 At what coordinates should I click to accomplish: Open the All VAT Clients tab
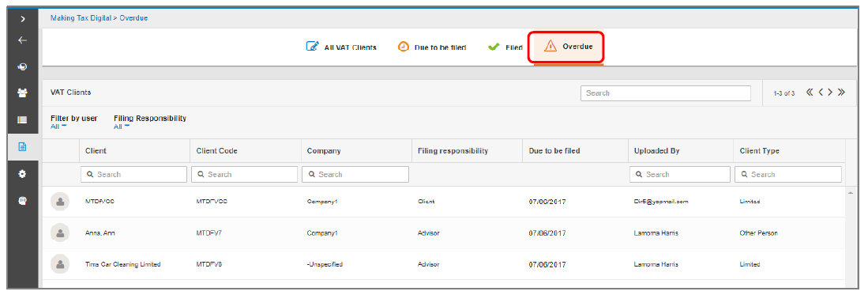pos(341,47)
